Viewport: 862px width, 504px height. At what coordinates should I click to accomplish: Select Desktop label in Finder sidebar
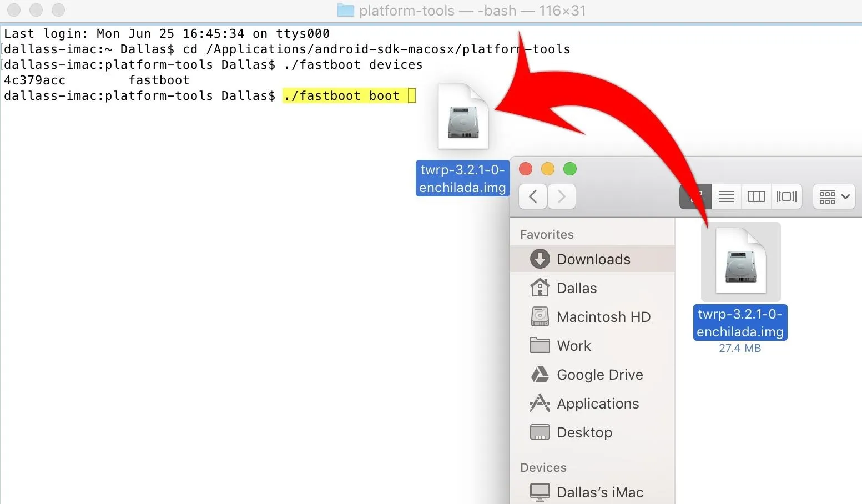click(584, 432)
